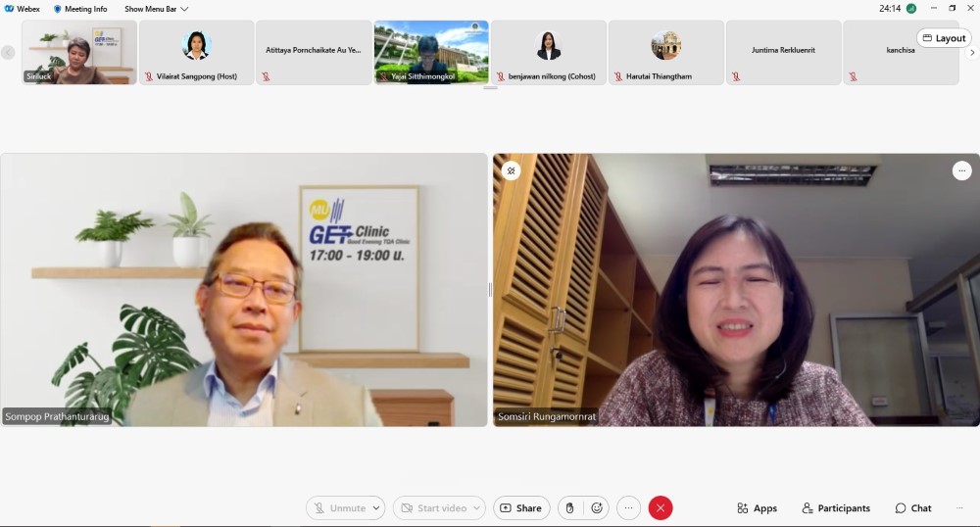Click the raise hand icon
The height and width of the screenshot is (527, 980).
click(570, 508)
